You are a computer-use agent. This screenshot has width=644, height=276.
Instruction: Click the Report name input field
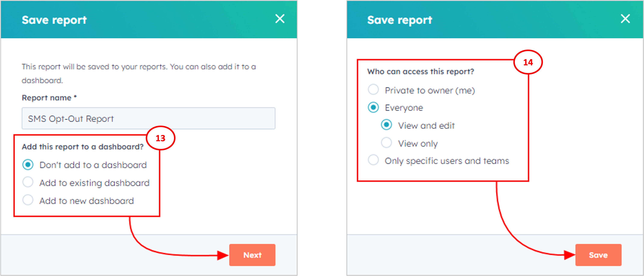tap(149, 118)
